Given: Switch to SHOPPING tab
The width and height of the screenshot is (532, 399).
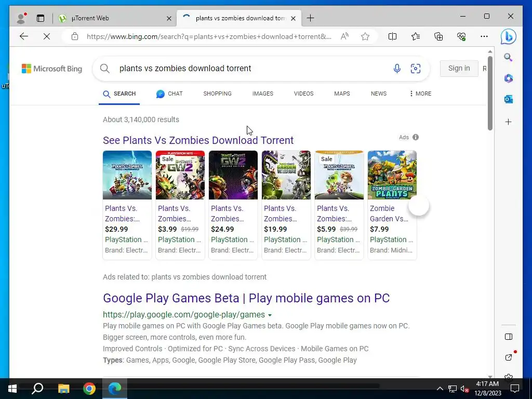Looking at the screenshot, I should click(217, 94).
